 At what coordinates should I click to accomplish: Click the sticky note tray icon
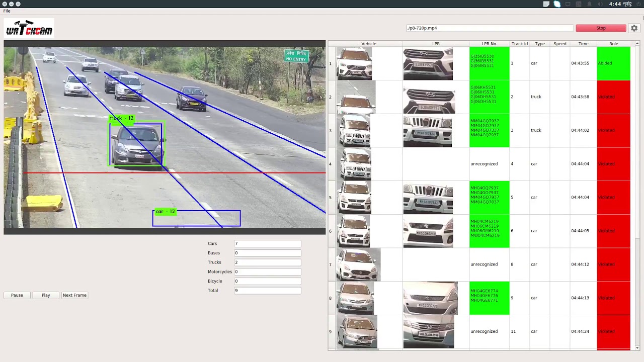pyautogui.click(x=546, y=4)
